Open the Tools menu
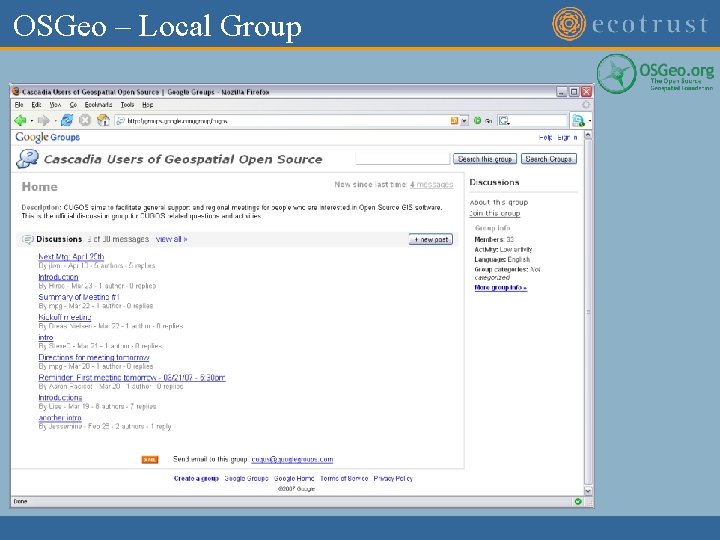This screenshot has width=720, height=540. point(127,105)
